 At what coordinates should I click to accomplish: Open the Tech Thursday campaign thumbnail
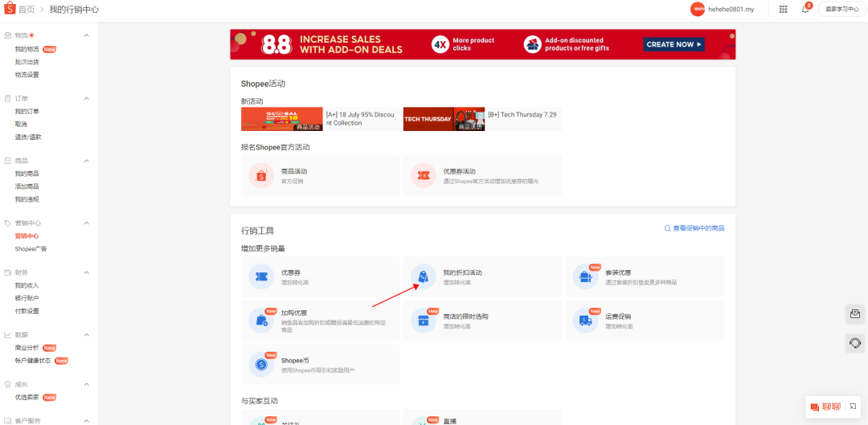(444, 119)
